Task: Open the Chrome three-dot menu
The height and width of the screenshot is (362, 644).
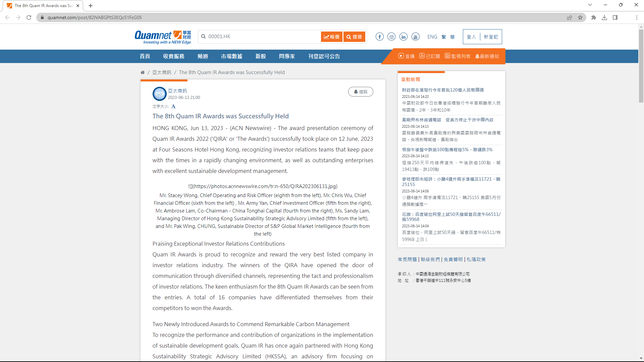Action: [x=637, y=17]
